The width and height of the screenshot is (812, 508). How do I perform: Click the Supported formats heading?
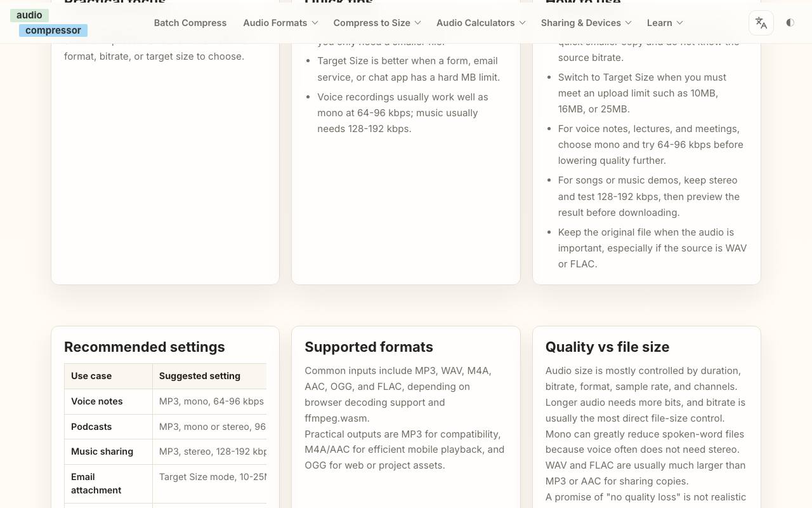[x=369, y=347]
